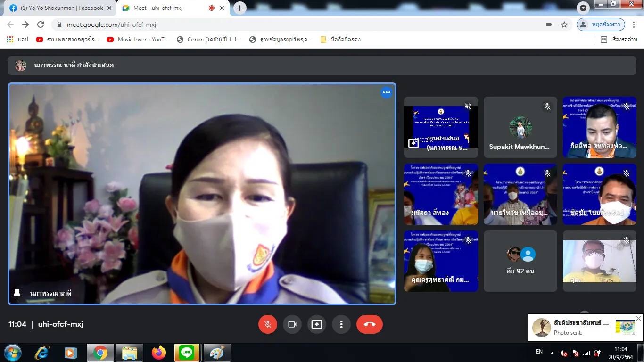Open Windows Media Player from the taskbar
The width and height of the screenshot is (644, 362).
pyautogui.click(x=71, y=353)
